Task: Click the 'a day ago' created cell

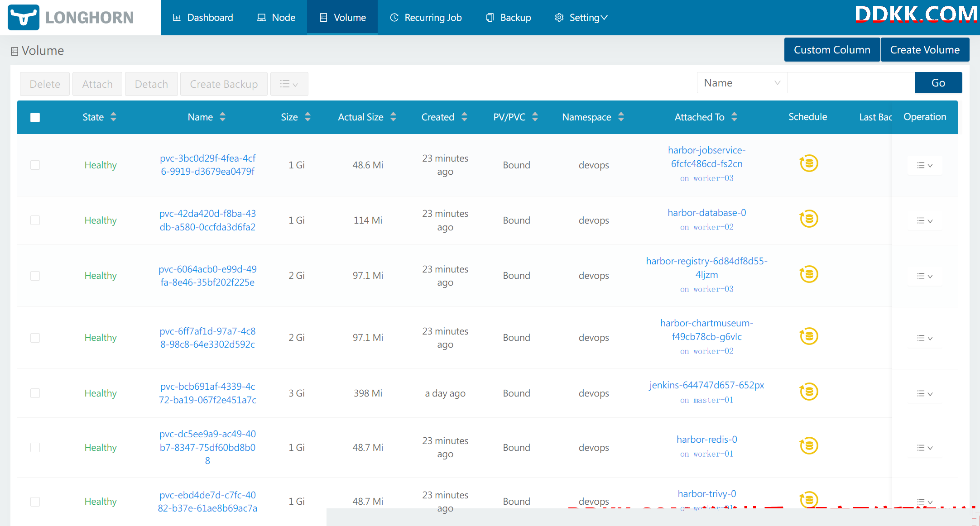Action: 445,393
